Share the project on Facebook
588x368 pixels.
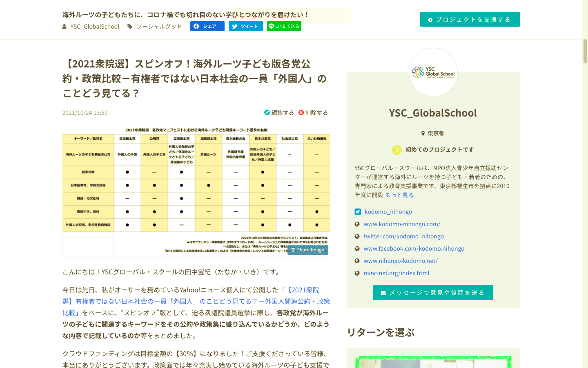[207, 26]
